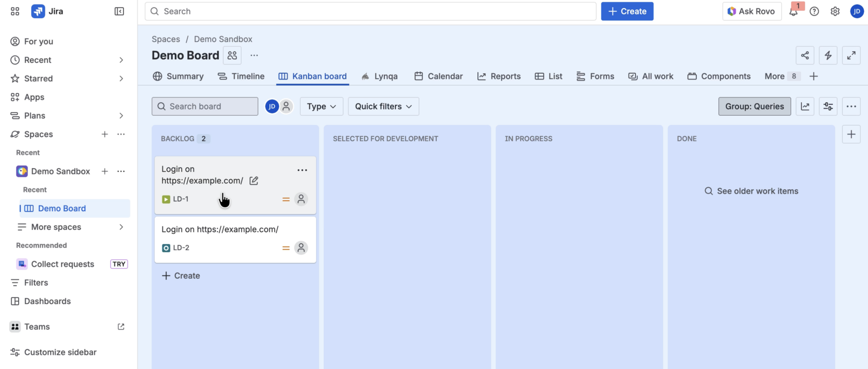Add a new column with plus icon
Image resolution: width=868 pixels, height=369 pixels.
pyautogui.click(x=851, y=134)
